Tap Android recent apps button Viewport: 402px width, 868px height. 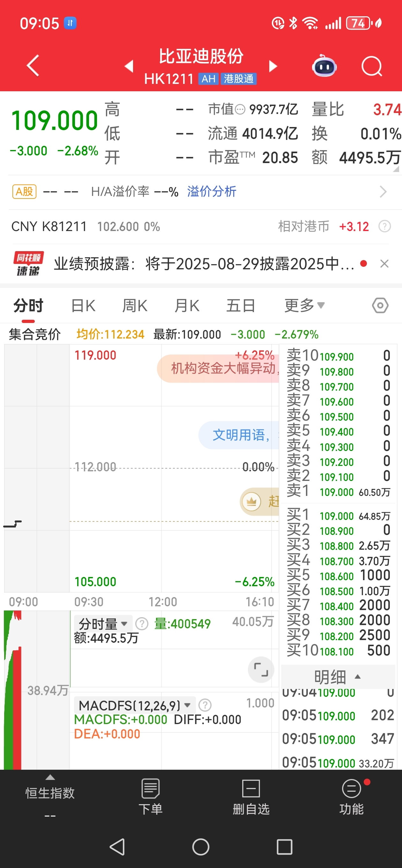click(284, 847)
